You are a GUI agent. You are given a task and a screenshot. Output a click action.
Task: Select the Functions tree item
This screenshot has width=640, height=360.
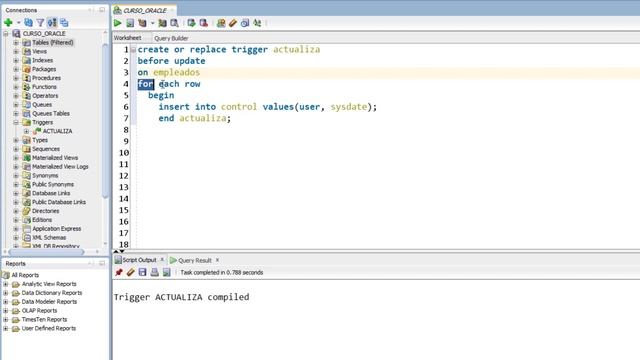pos(44,87)
